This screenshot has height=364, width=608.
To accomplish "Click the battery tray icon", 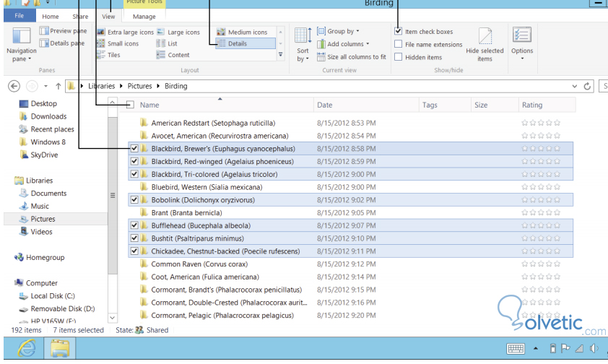I will (x=553, y=349).
